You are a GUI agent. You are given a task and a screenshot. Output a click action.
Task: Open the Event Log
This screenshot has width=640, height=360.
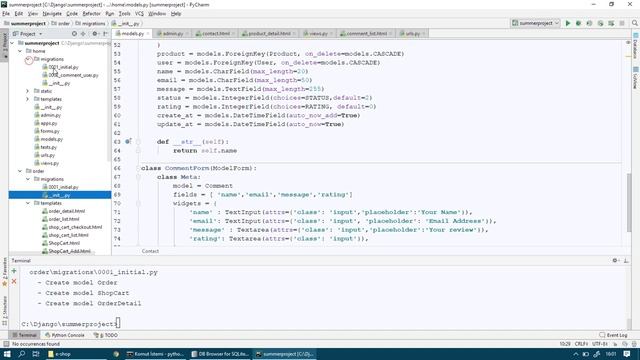[x=613, y=335]
